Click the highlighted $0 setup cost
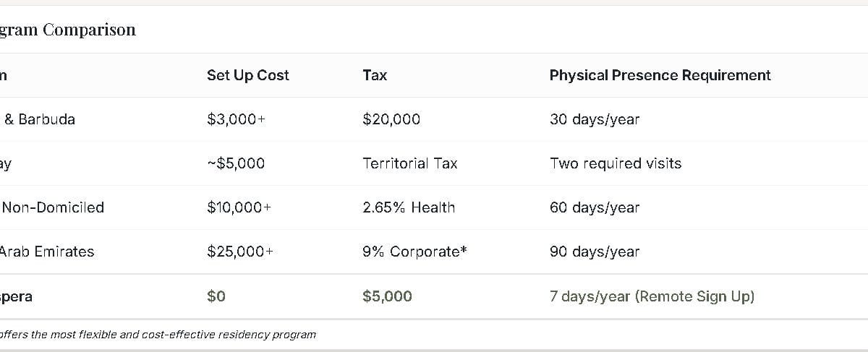Image resolution: width=868 pixels, height=352 pixels. [x=216, y=296]
